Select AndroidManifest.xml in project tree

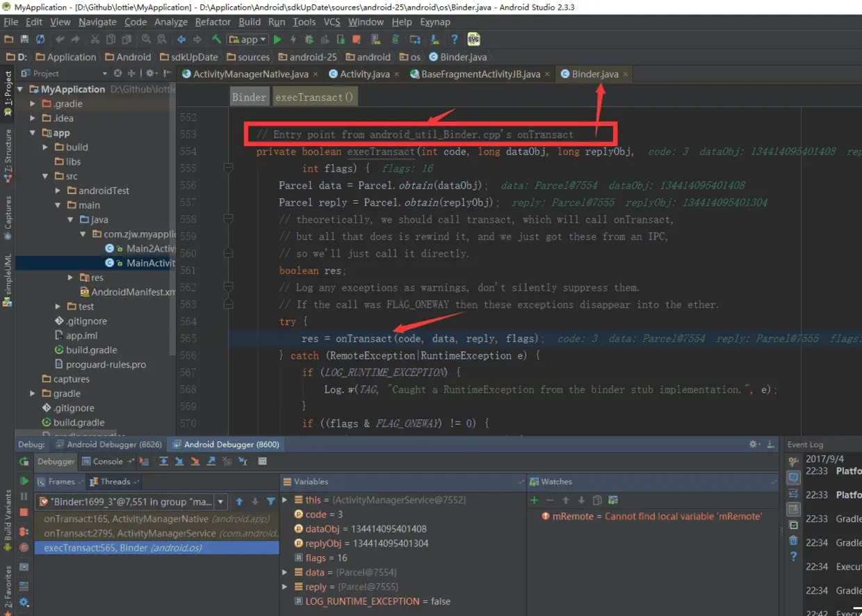127,292
